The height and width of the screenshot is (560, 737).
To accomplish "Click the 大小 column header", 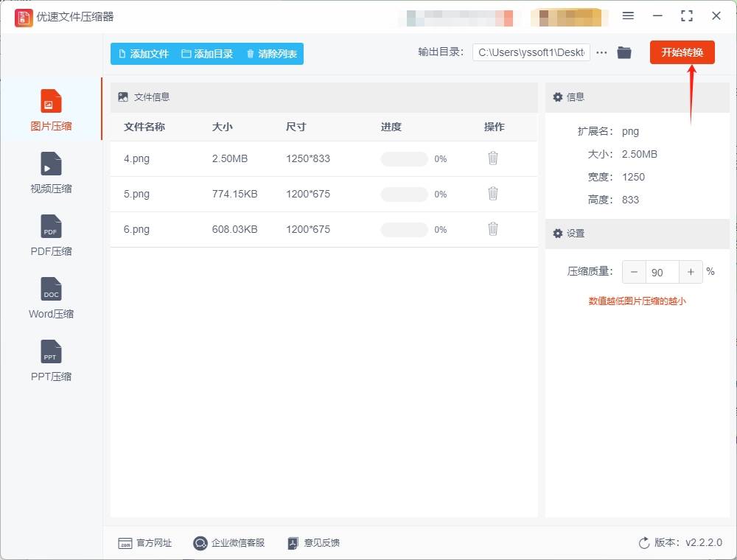I will click(x=223, y=127).
